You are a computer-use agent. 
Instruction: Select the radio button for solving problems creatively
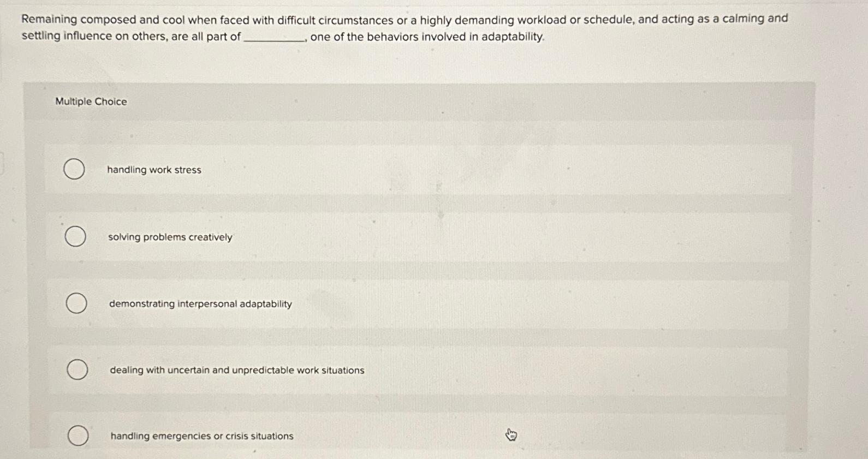click(75, 237)
